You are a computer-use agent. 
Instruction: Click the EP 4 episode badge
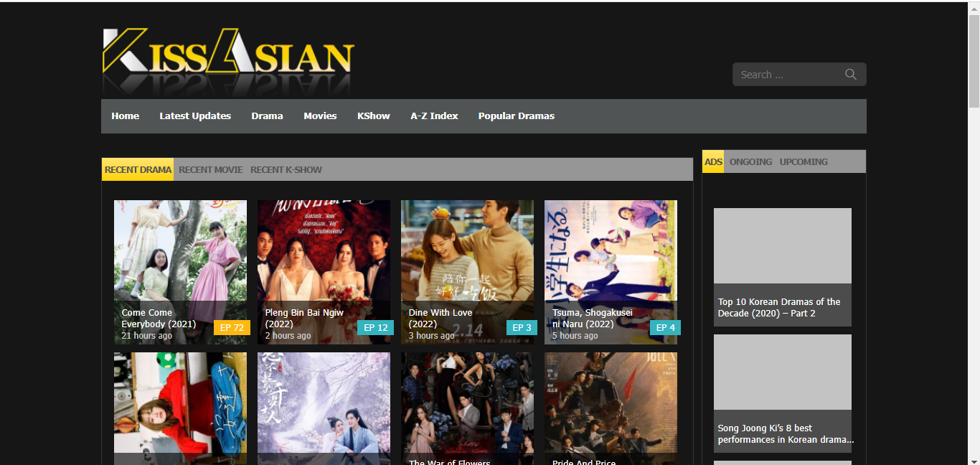tap(665, 327)
